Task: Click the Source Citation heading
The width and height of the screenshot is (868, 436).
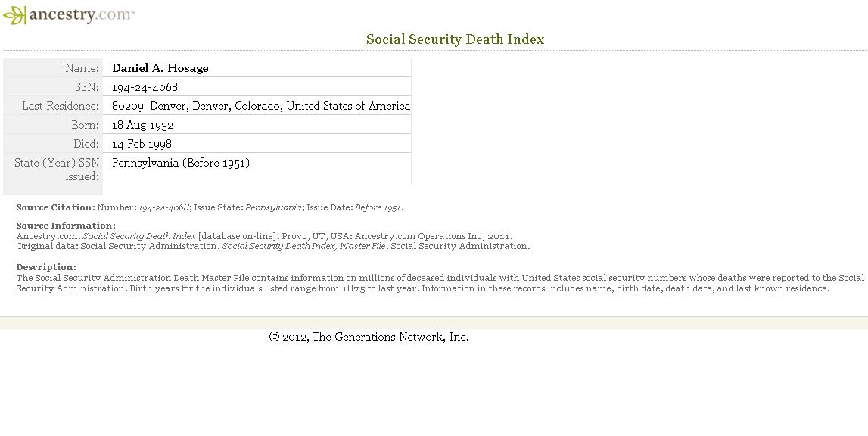Action: pyautogui.click(x=55, y=207)
